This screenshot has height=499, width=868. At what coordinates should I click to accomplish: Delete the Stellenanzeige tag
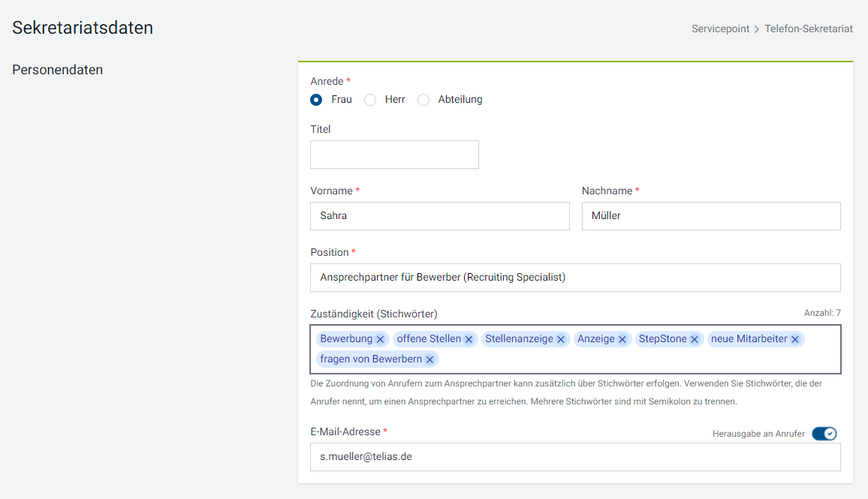tap(561, 339)
